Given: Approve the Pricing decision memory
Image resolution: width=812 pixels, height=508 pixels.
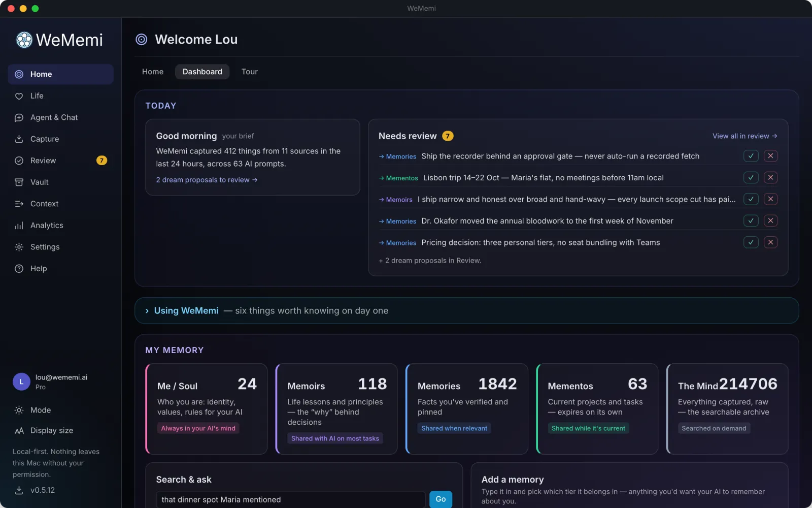Looking at the screenshot, I should (x=751, y=242).
